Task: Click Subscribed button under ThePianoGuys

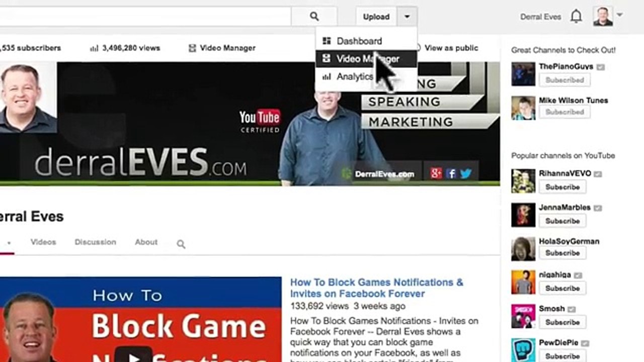Action: coord(565,80)
